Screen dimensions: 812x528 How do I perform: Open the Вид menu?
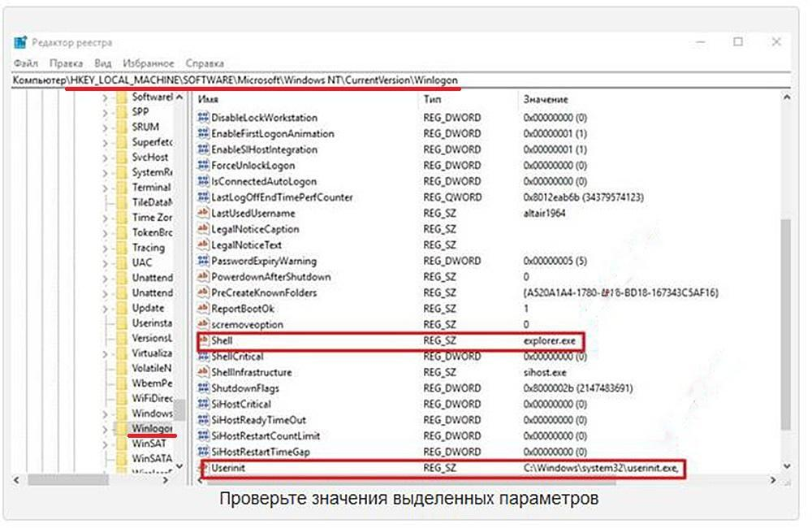coord(102,63)
